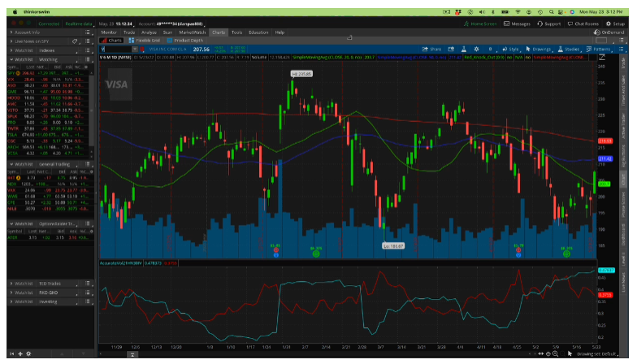
Task: Open macOS Spotlight search icon
Action: click(x=551, y=12)
